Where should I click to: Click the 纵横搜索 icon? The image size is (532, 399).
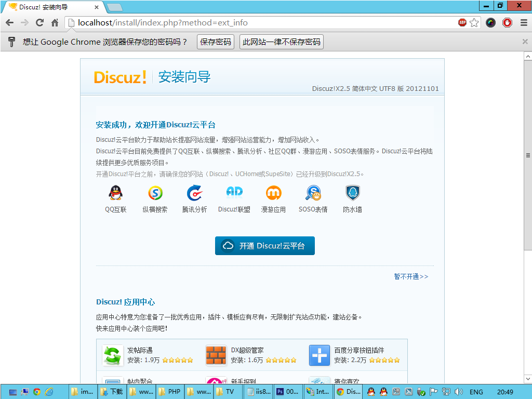[155, 193]
